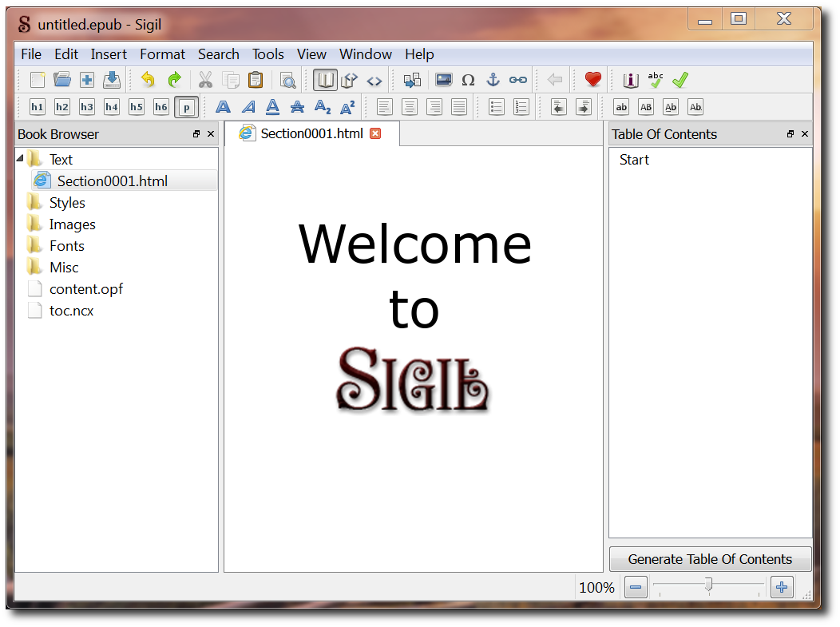
Task: Select the Images folder in Book Browser
Action: click(x=72, y=224)
